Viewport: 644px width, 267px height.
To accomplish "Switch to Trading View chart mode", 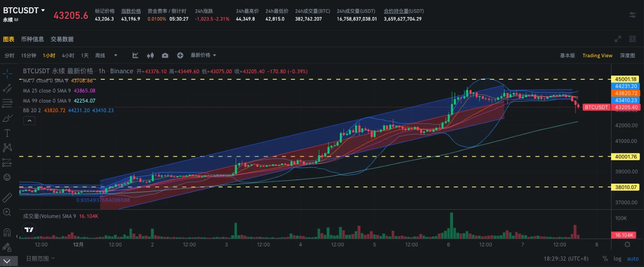I will point(597,55).
